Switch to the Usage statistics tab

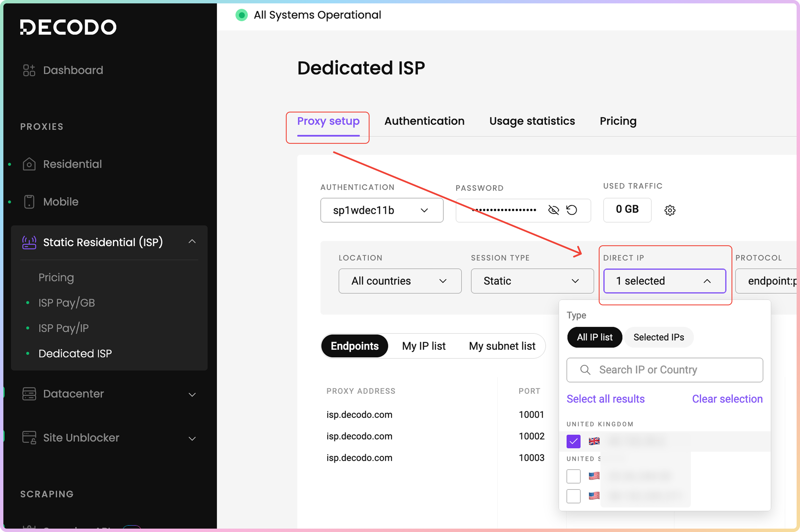click(532, 121)
